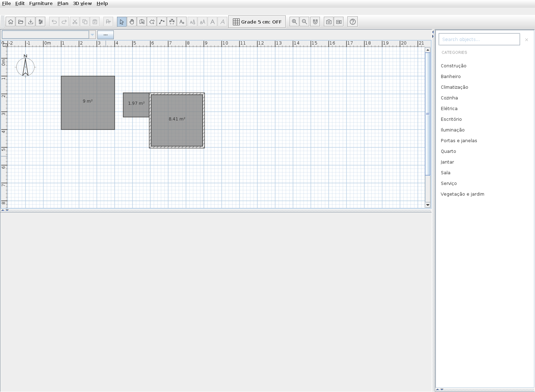Open the Jantar category

(447, 162)
